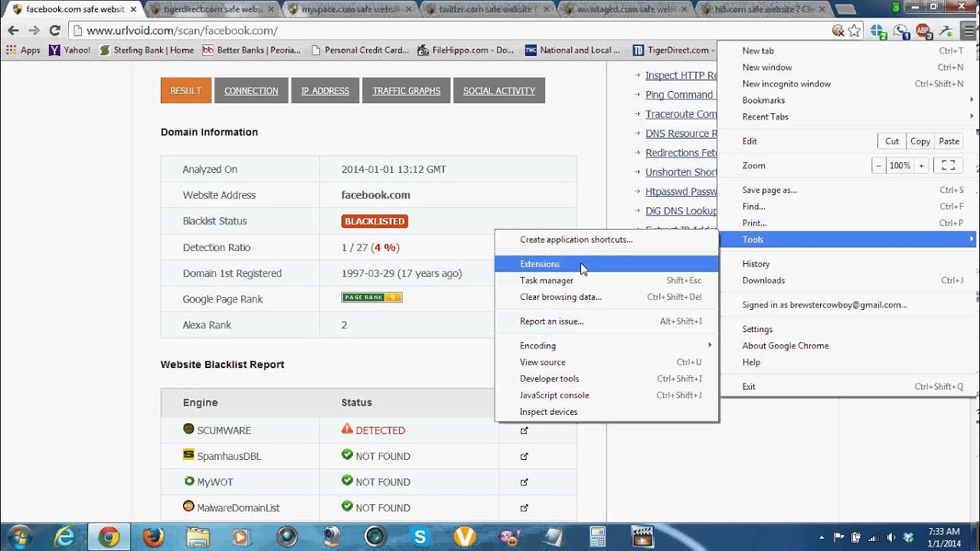The width and height of the screenshot is (980, 551).
Task: Open Settings from the Chrome menu
Action: [x=848, y=329]
